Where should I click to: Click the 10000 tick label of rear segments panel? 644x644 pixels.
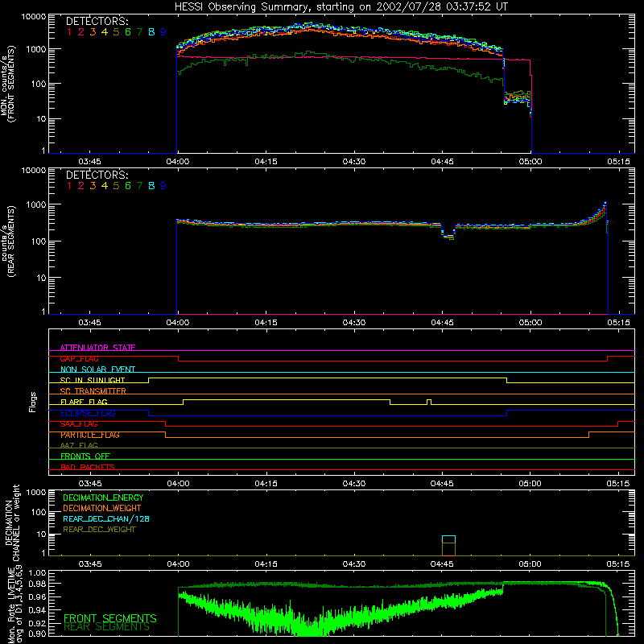(34, 170)
